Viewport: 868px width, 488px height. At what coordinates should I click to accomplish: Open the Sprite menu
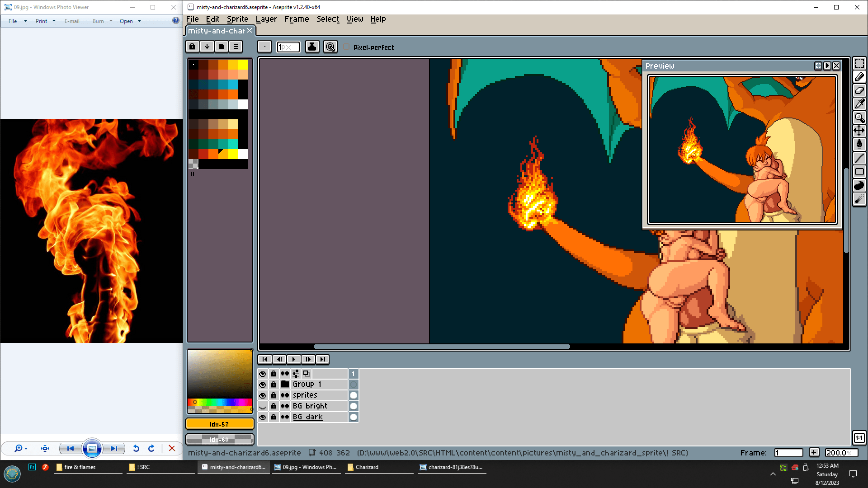(237, 19)
